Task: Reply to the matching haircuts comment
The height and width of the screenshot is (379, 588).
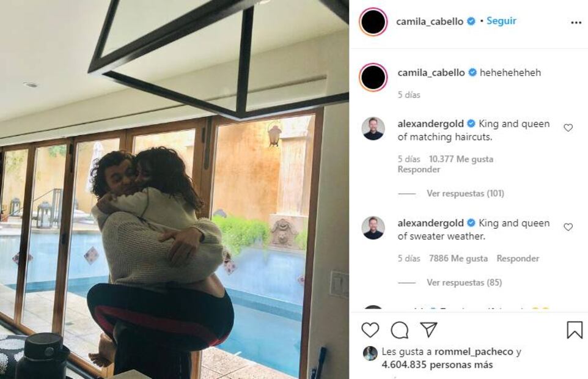Action: tap(419, 169)
